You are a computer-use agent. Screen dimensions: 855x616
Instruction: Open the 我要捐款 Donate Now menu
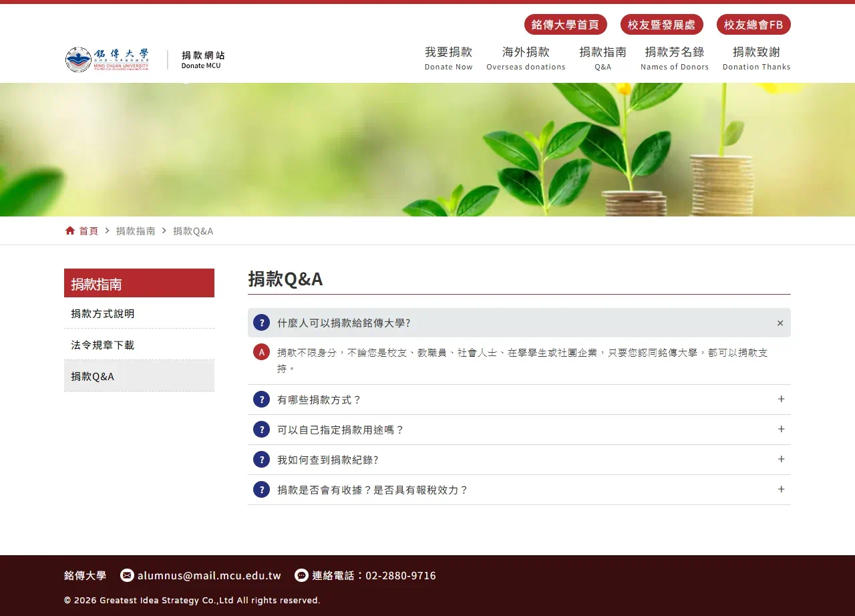(448, 59)
